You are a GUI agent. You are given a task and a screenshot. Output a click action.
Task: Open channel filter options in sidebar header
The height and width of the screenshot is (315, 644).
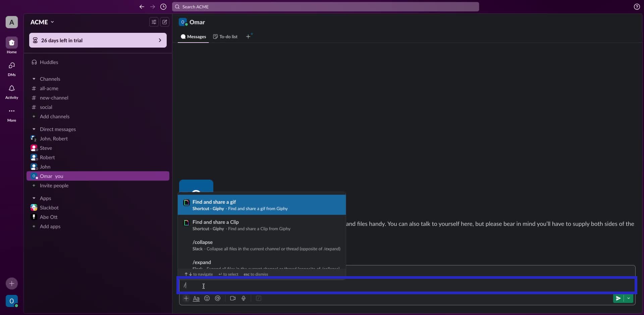(154, 22)
